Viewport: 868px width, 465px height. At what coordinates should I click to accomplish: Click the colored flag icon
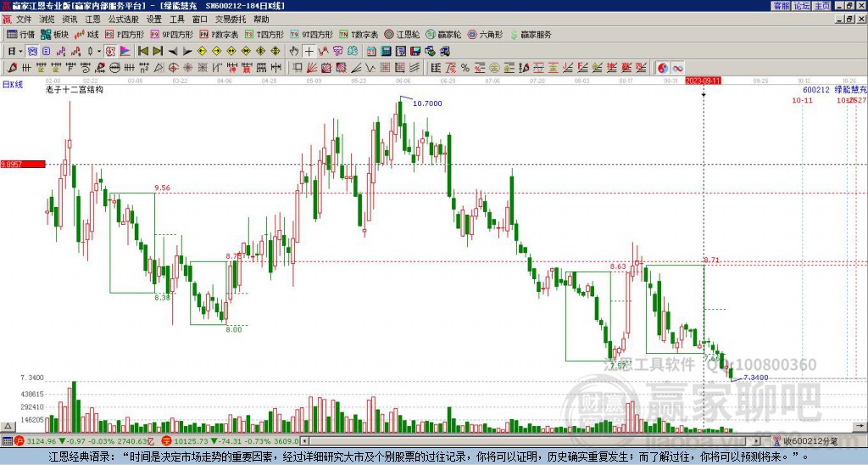click(x=125, y=51)
